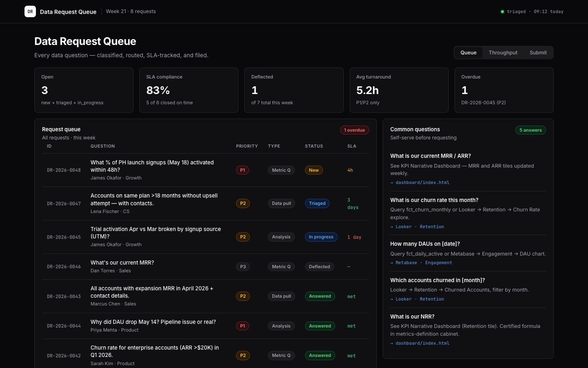This screenshot has height=368, width=588.
Task: Open the expansion MRR April 2026 question
Action: coord(152,292)
